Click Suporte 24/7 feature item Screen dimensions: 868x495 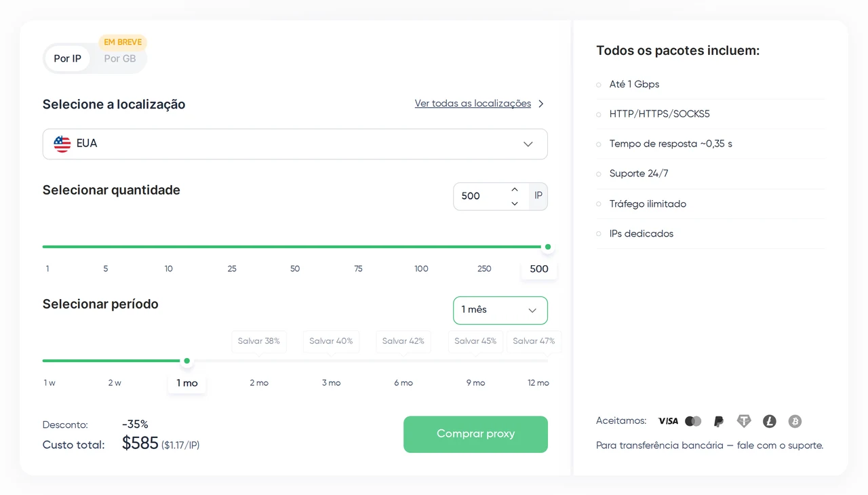click(639, 174)
